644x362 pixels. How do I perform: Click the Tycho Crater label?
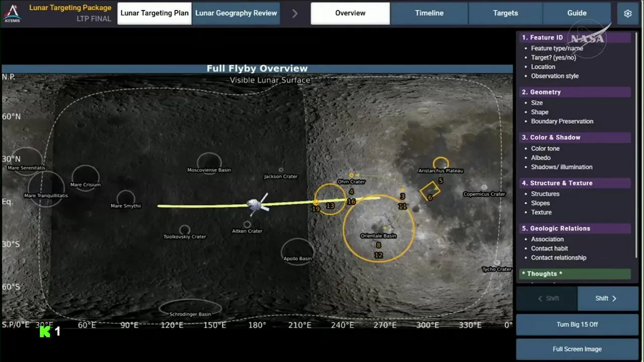(x=497, y=269)
